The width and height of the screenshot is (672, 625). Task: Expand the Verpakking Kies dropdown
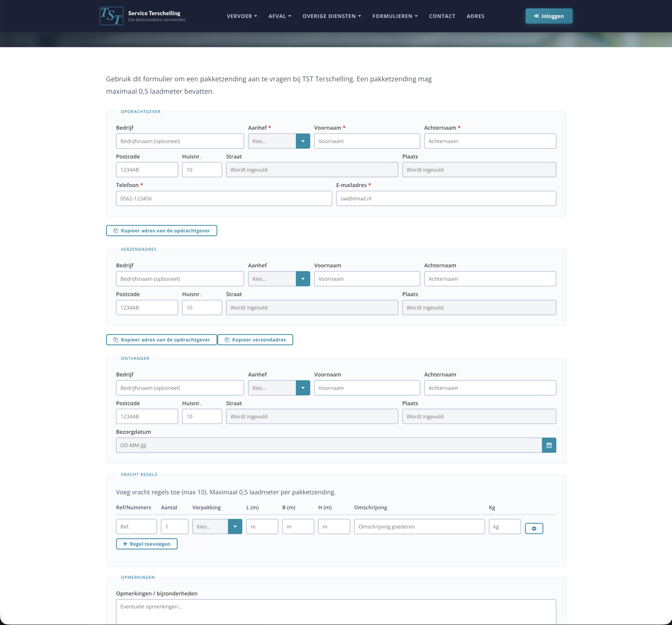pyautogui.click(x=217, y=527)
